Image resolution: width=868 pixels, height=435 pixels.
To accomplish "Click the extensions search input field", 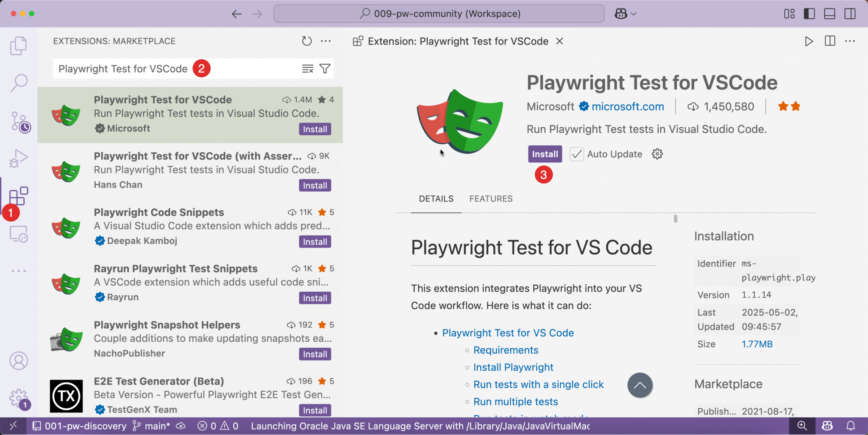I will [x=176, y=69].
